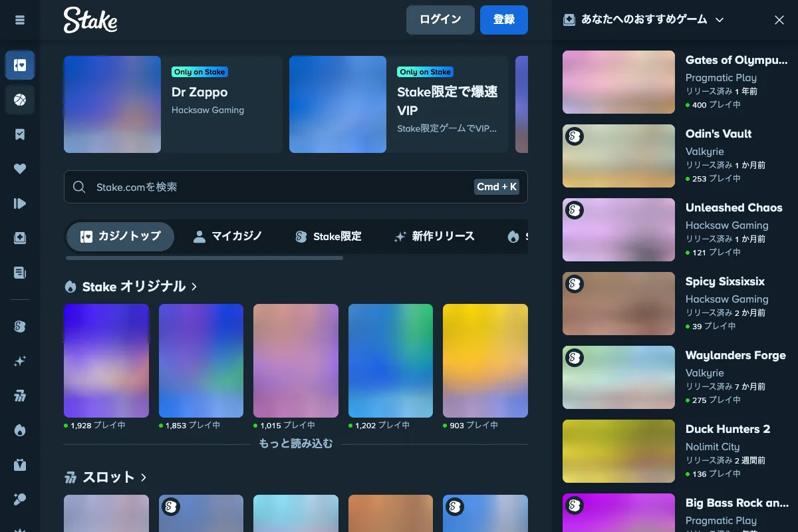Open Stake Original game with 903 players
798x532 pixels.
485,360
